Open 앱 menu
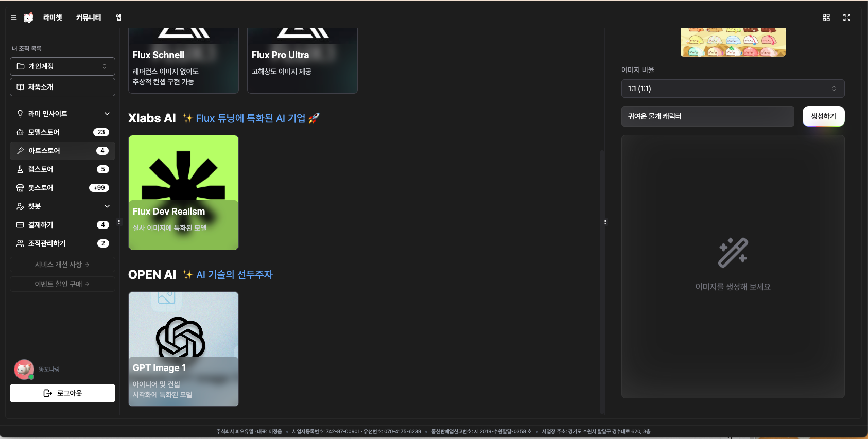 point(119,17)
